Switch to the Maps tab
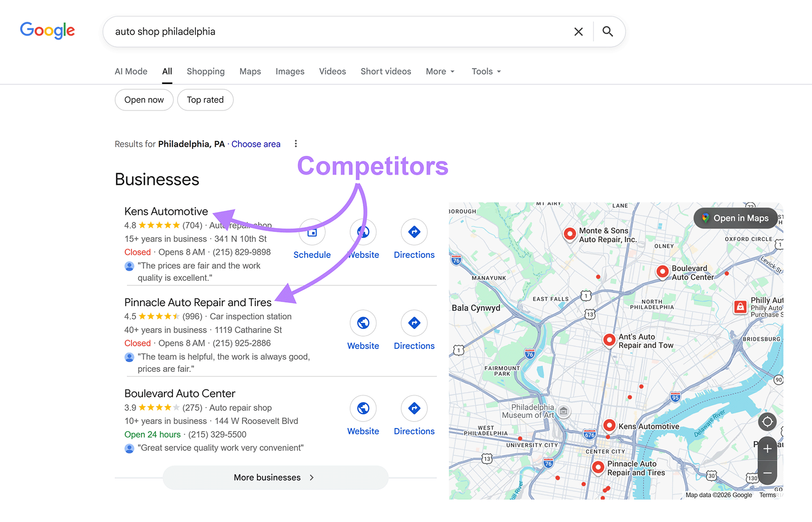The image size is (812, 522). pos(250,71)
